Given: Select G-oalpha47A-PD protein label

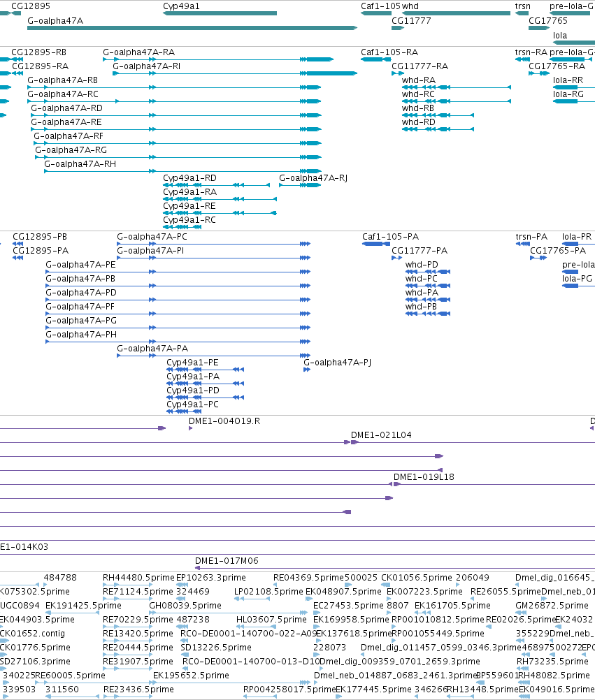Looking at the screenshot, I should [81, 293].
